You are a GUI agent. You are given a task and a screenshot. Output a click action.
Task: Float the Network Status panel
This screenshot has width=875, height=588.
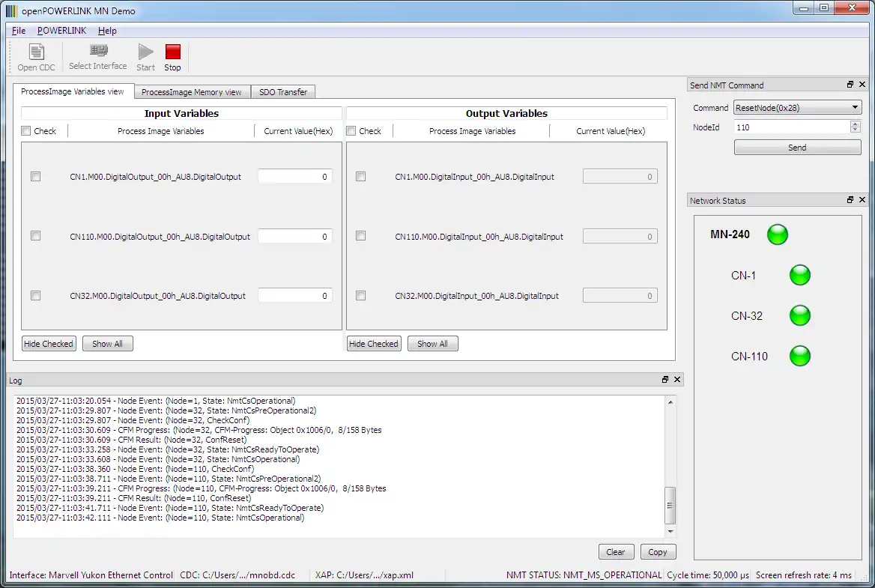coord(850,200)
